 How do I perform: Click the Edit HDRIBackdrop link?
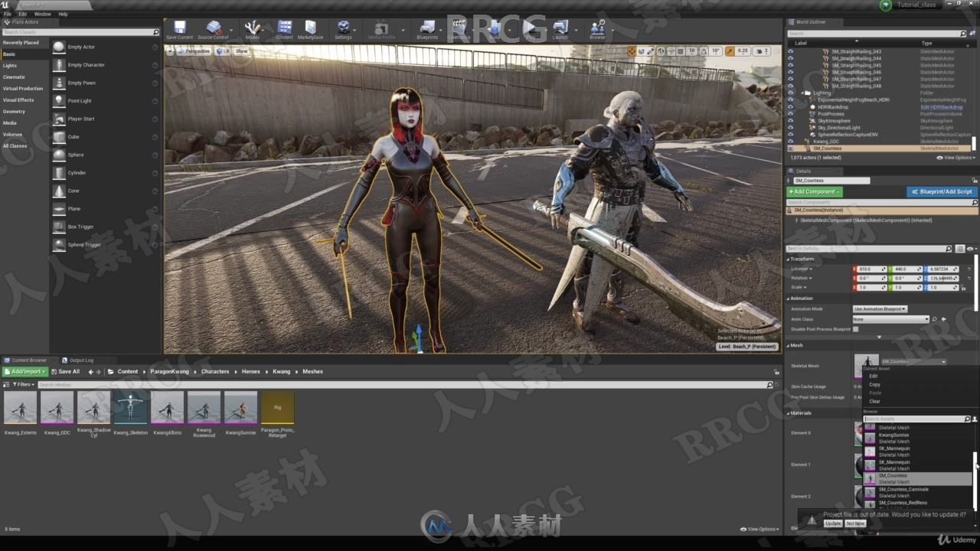click(x=942, y=107)
